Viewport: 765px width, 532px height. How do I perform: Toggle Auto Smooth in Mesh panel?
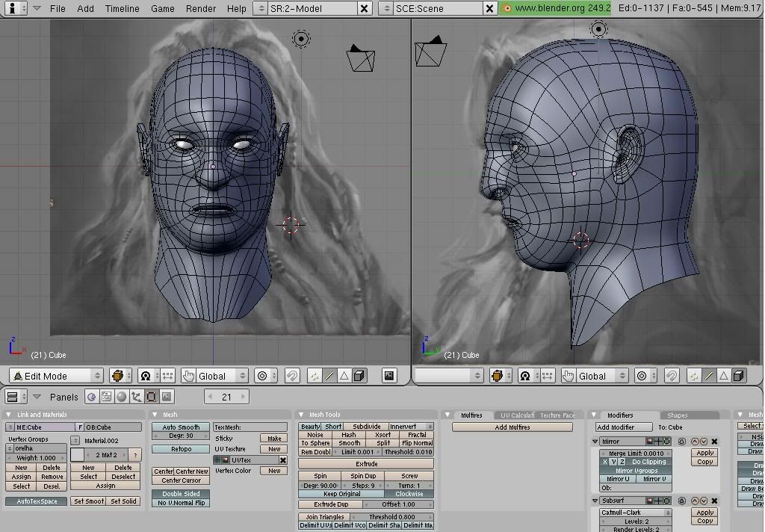pos(181,427)
